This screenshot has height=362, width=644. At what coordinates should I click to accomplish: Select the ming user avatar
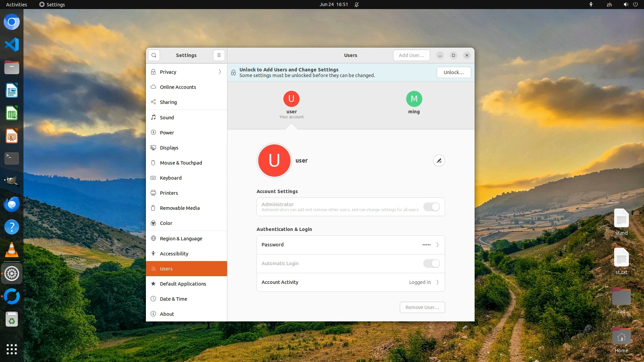414,99
